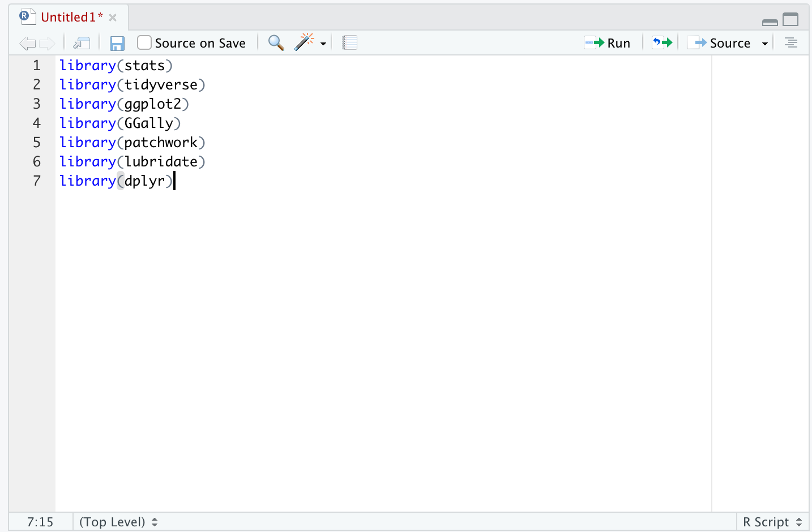Image resolution: width=812 pixels, height=532 pixels.
Task: Enable the Source on Save checkbox
Action: click(144, 43)
